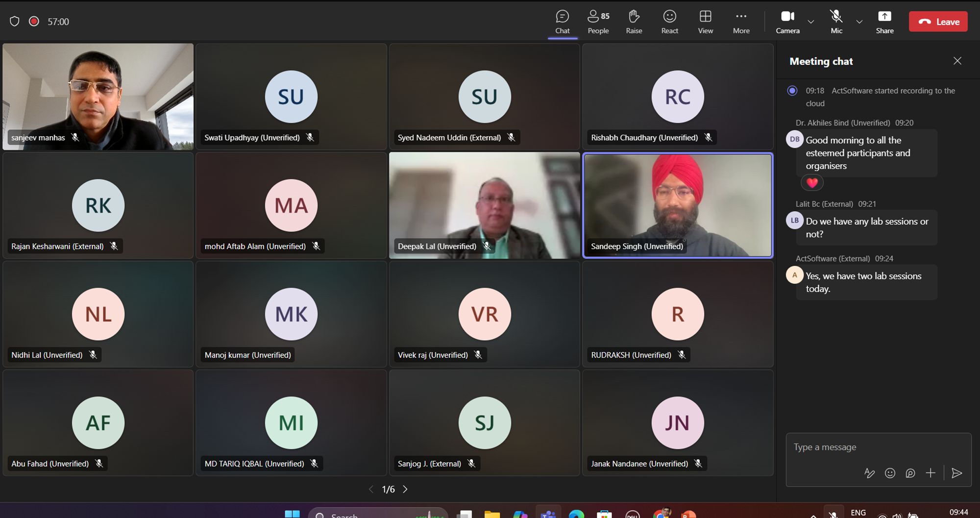
Task: Expand the Mic options dropdown arrow
Action: [x=859, y=22]
